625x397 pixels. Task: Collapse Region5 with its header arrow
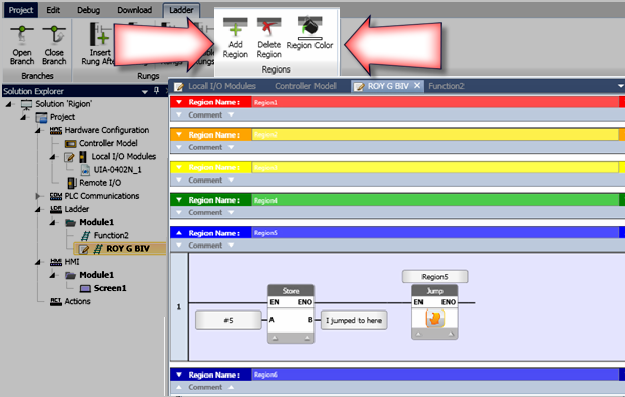179,233
